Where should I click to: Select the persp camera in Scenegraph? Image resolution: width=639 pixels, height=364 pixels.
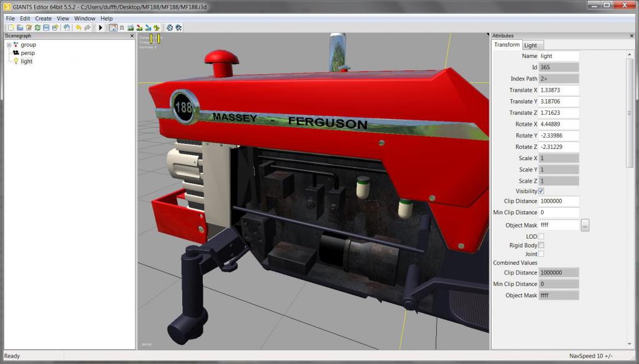[27, 53]
